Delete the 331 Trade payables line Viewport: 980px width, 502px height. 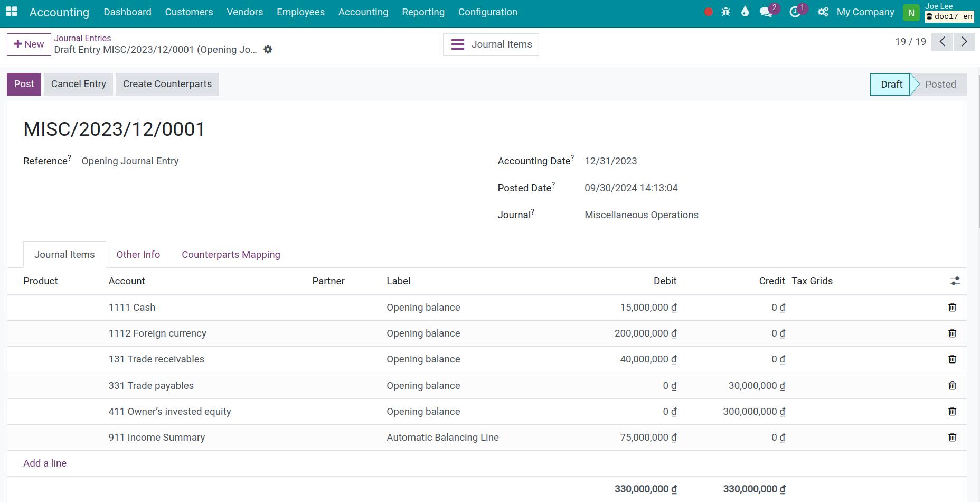pyautogui.click(x=952, y=386)
